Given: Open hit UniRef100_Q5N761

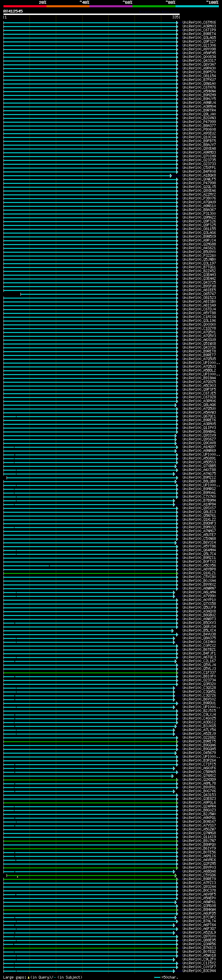Looking at the screenshot, I should pos(199,516).
